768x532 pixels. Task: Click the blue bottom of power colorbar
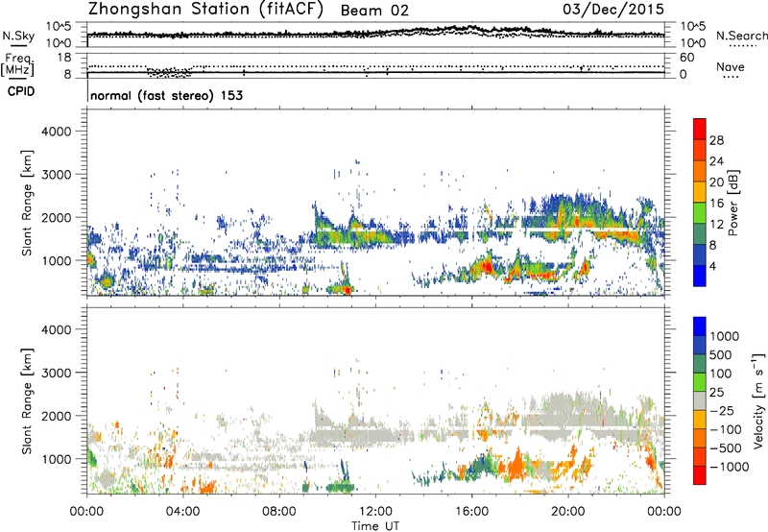coord(700,276)
